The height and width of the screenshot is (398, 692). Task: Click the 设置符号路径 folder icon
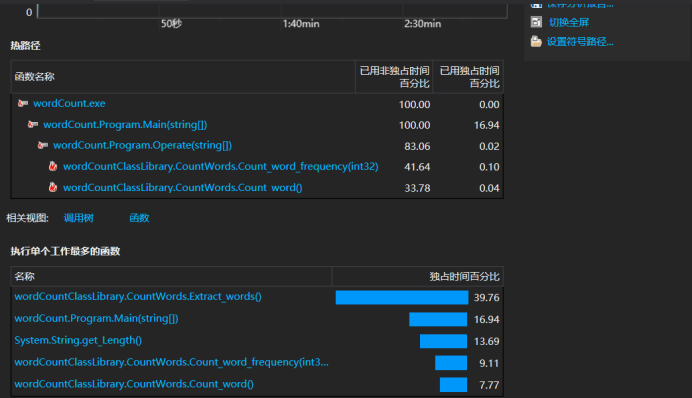coord(536,41)
